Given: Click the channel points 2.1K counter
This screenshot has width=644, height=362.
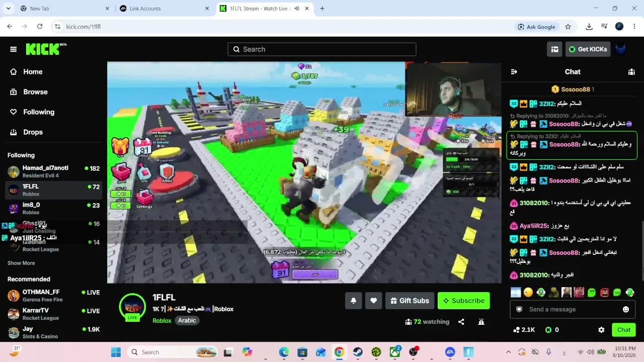Looking at the screenshot, I should [524, 330].
